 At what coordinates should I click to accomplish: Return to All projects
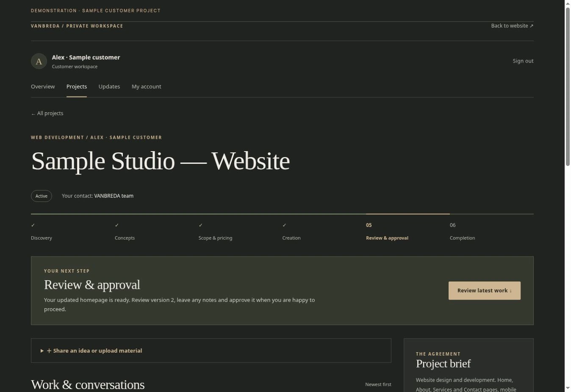(47, 113)
